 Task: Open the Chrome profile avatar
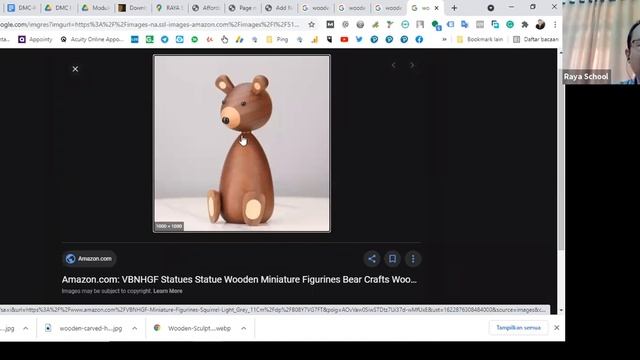[540, 24]
